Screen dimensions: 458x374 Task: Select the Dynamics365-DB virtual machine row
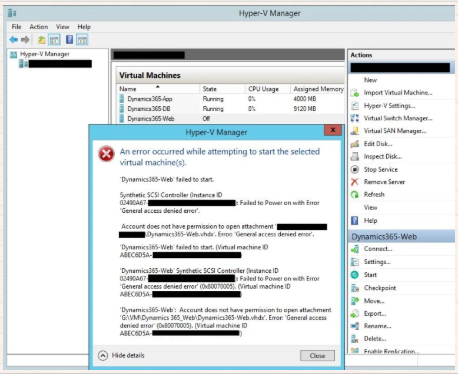coord(231,109)
